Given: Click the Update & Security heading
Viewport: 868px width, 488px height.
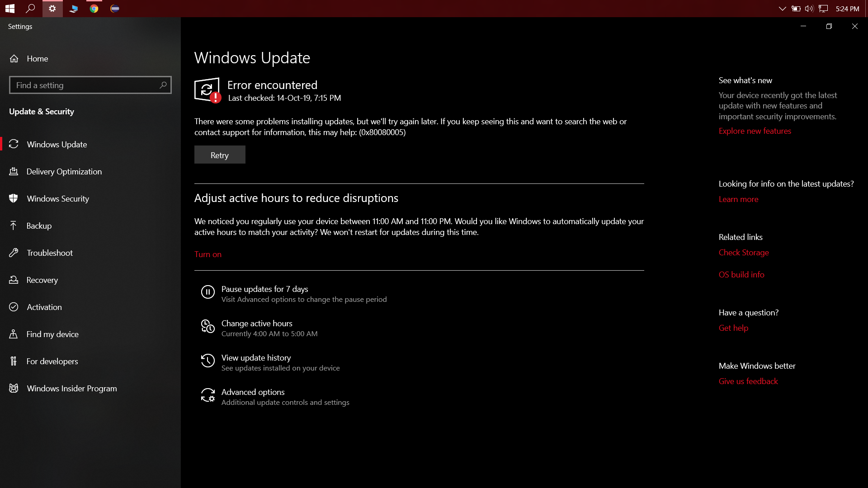Looking at the screenshot, I should click(42, 112).
